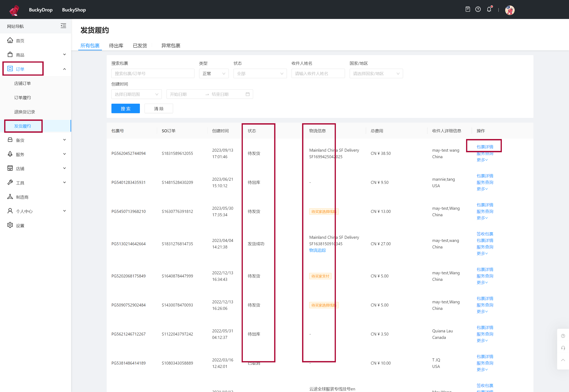
Task: Click 物流追踪 link for SF1638150910345
Action: click(x=317, y=250)
